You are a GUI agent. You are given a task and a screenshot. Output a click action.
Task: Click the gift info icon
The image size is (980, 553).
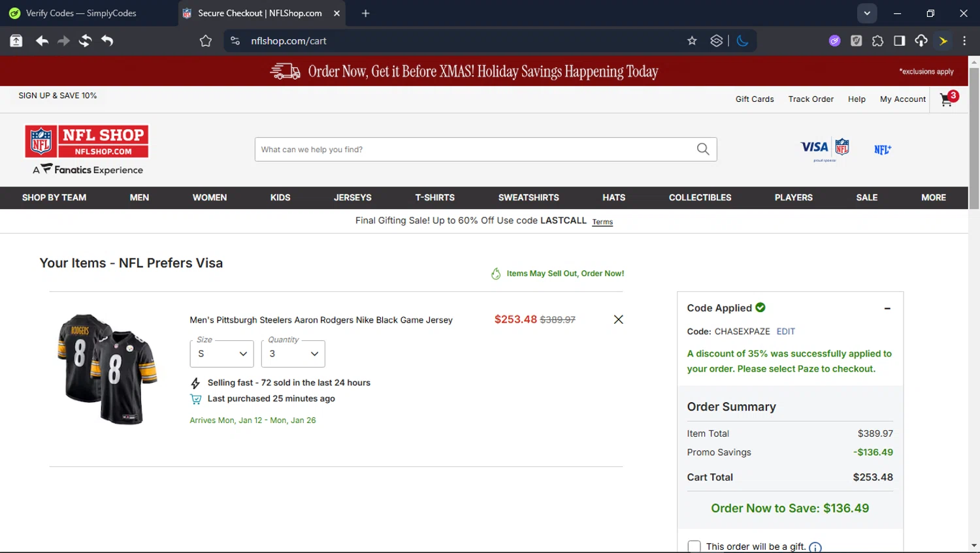click(815, 547)
